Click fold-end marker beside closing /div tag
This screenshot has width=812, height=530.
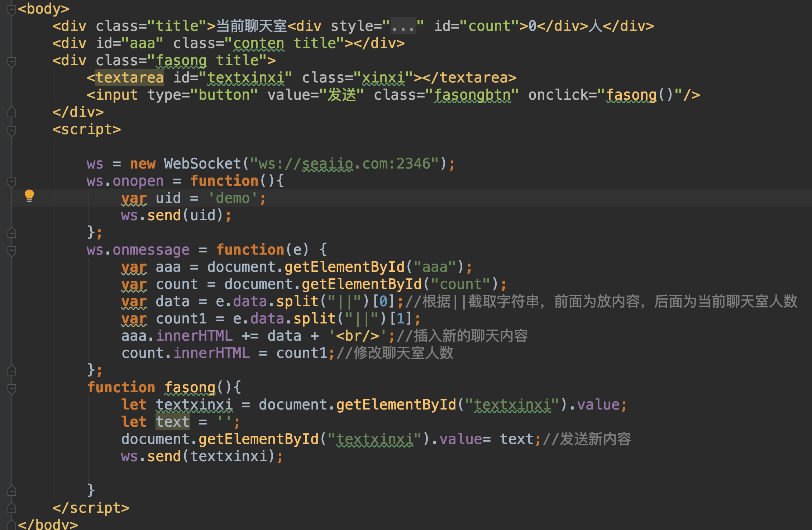point(11,113)
